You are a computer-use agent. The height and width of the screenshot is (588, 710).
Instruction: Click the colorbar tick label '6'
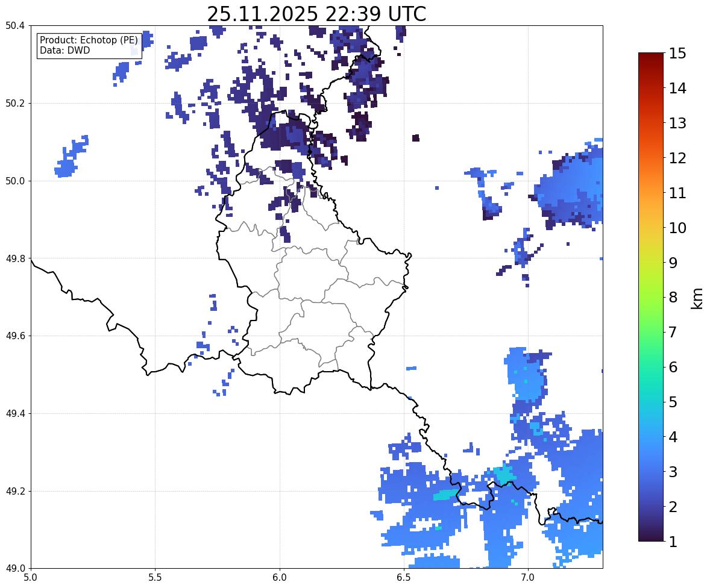coord(673,367)
